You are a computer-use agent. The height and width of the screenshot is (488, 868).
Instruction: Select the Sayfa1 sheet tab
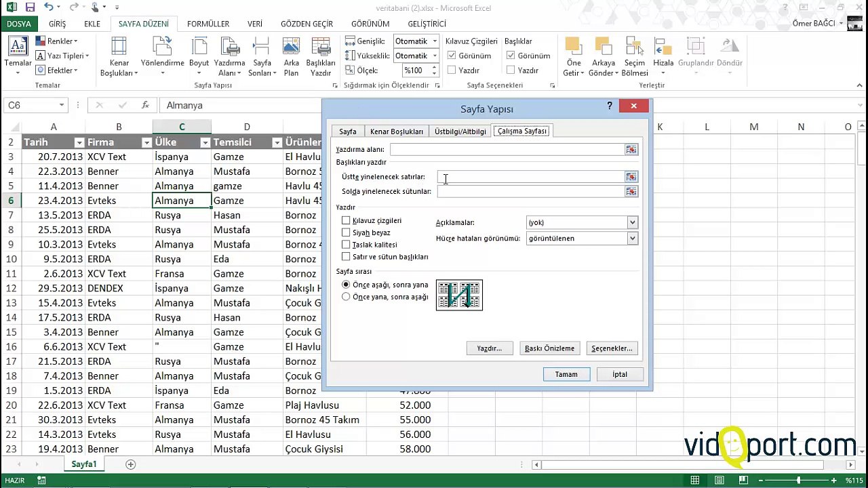[x=84, y=464]
